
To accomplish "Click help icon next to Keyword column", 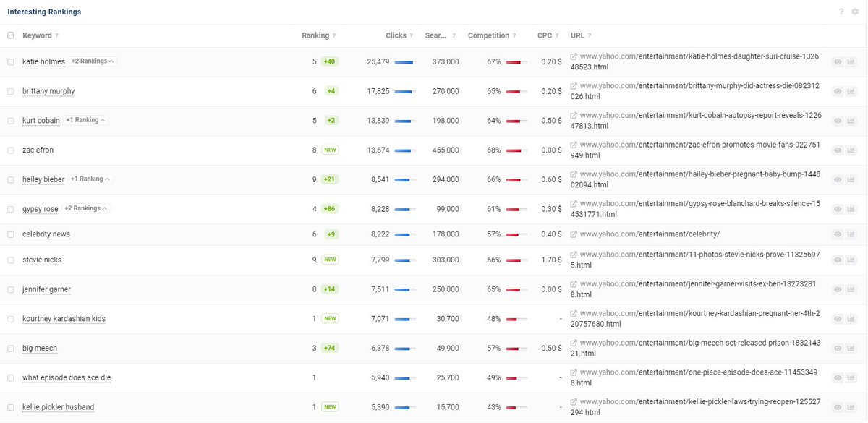I will [x=57, y=35].
